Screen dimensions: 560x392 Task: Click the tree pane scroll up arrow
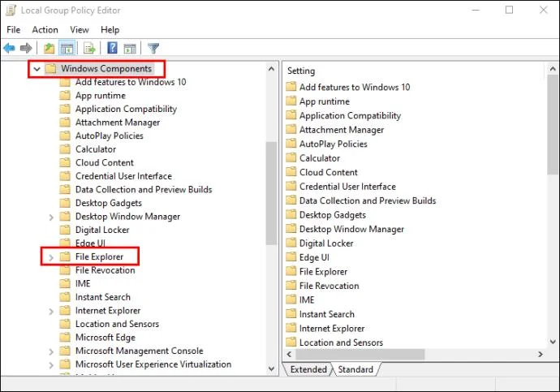tap(271, 68)
